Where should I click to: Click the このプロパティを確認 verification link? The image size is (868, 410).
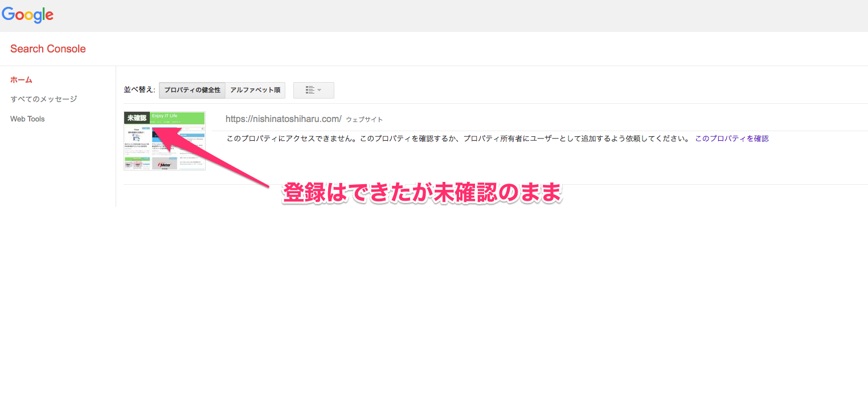click(731, 138)
